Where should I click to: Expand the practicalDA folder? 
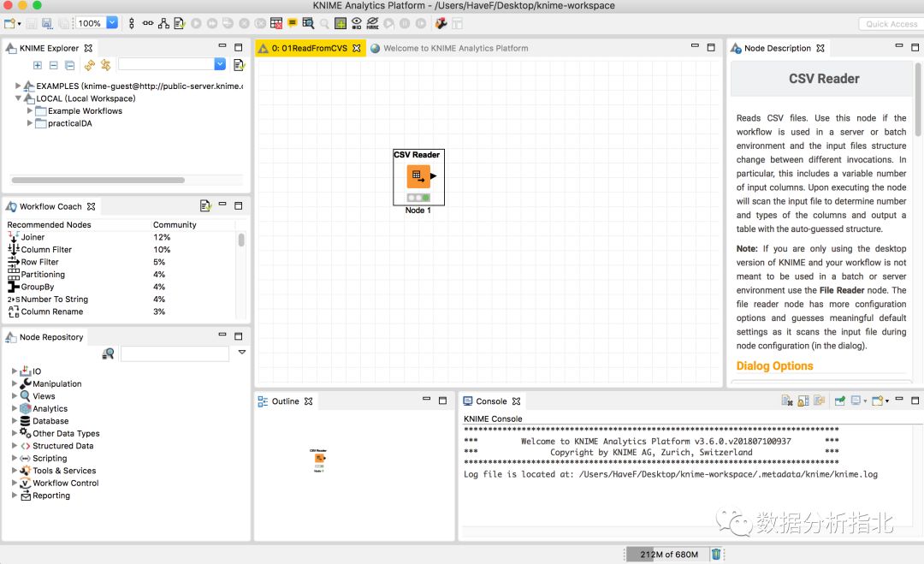point(29,123)
